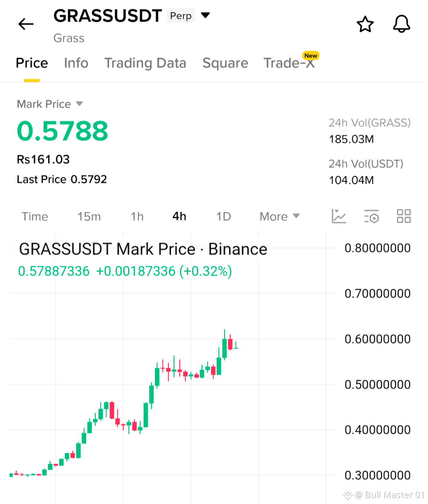Switch to the Info tab
Screen dimensions: 428x504
(76, 63)
